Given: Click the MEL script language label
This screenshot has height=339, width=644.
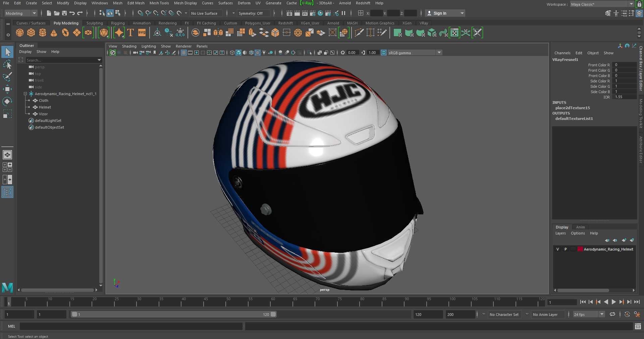Looking at the screenshot, I should click(12, 326).
